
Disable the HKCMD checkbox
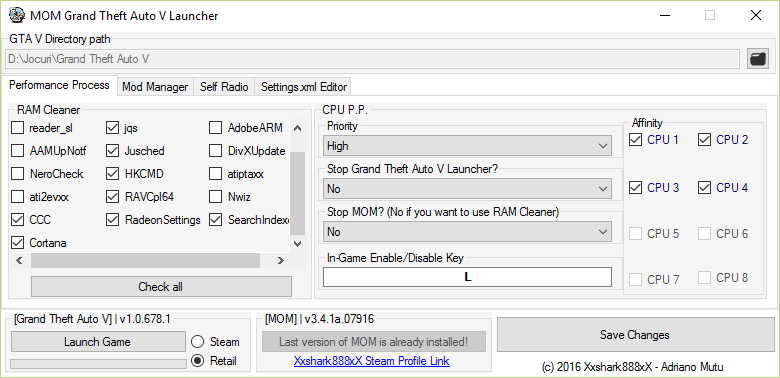(112, 174)
